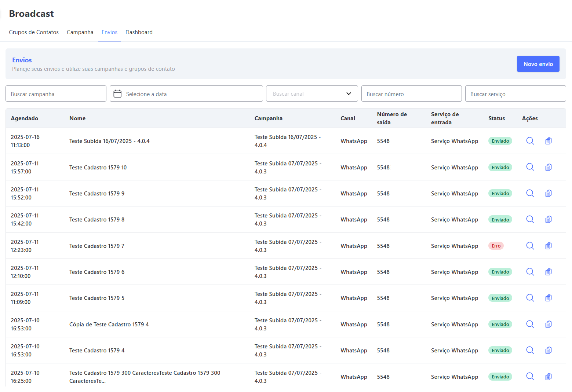View Teste Cadastro 1579 8 details

tap(530, 219)
